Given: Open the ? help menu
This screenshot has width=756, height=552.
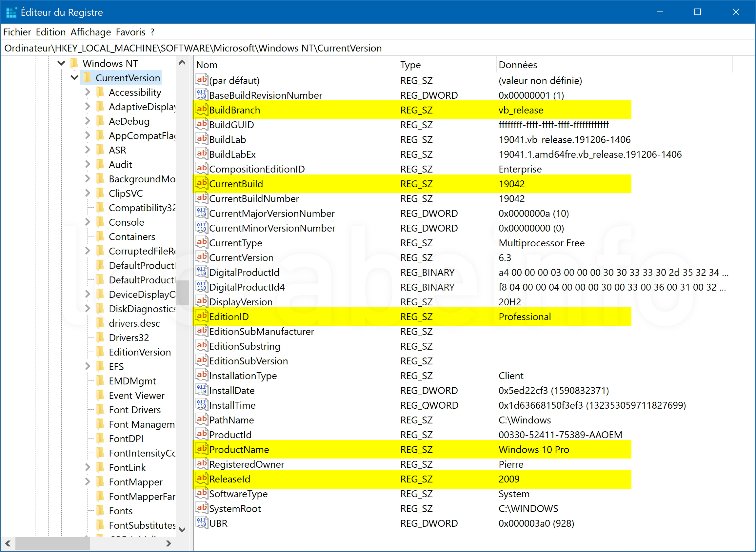Looking at the screenshot, I should [152, 32].
